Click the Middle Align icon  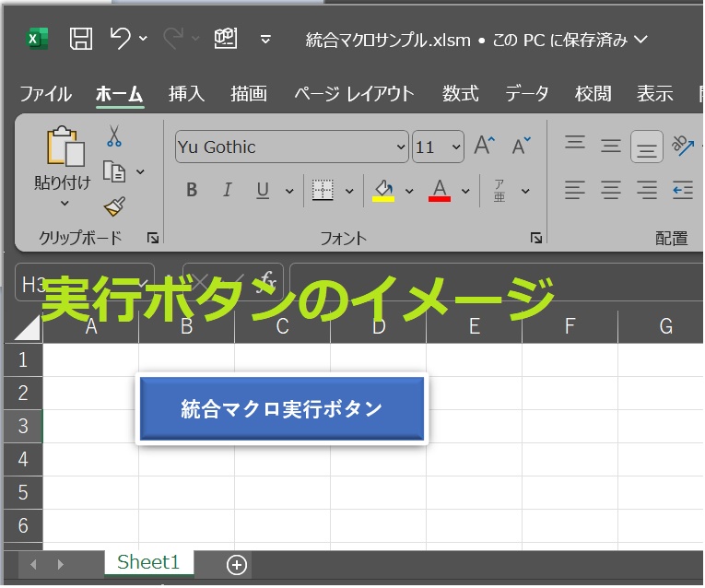point(611,146)
